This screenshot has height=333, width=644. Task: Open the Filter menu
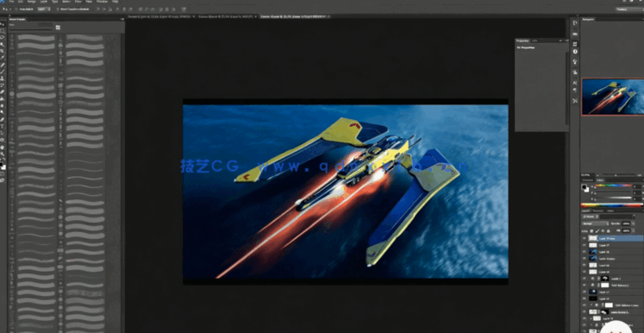[78, 2]
